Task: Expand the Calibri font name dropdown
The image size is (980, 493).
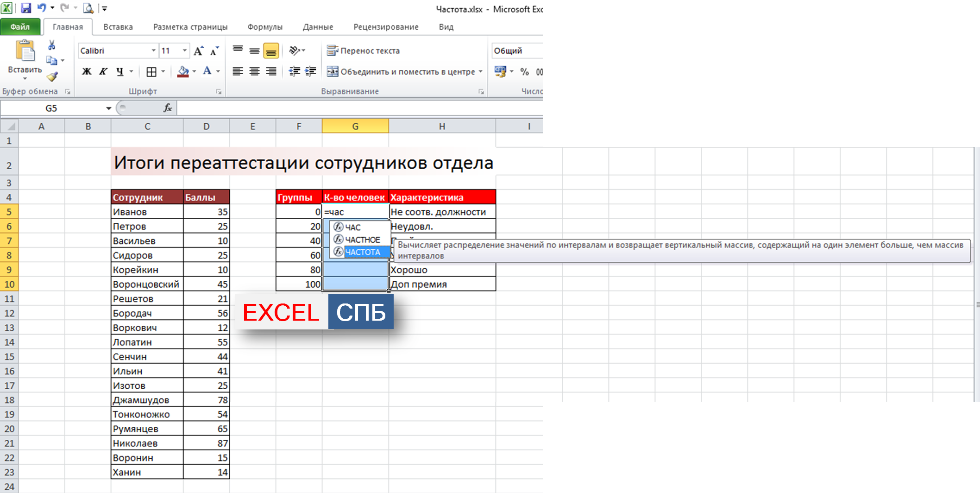Action: click(153, 51)
